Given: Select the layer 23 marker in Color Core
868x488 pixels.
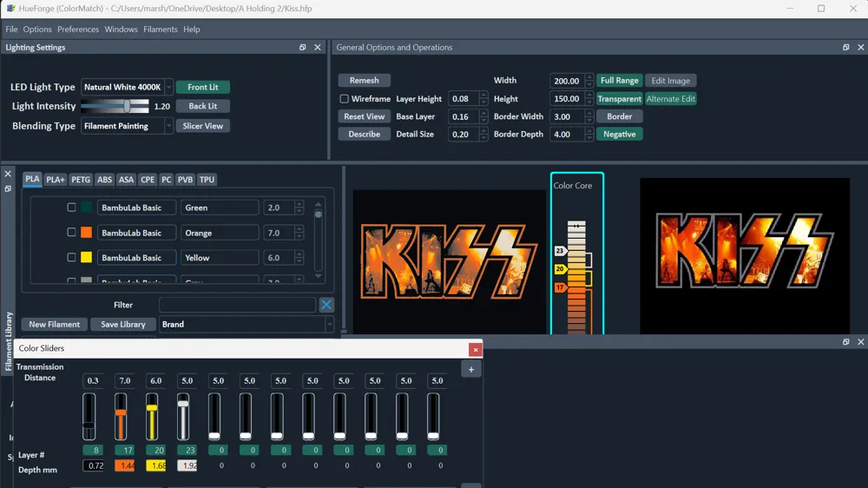Looking at the screenshot, I should (560, 251).
